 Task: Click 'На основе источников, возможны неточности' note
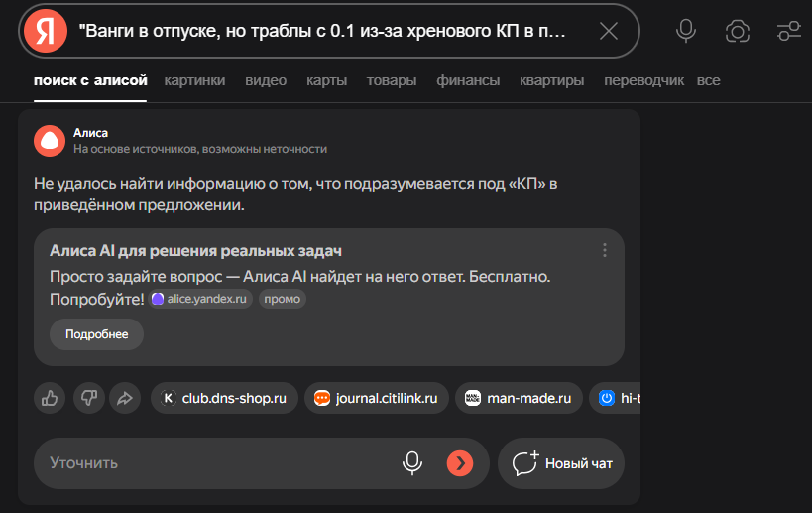click(x=200, y=149)
